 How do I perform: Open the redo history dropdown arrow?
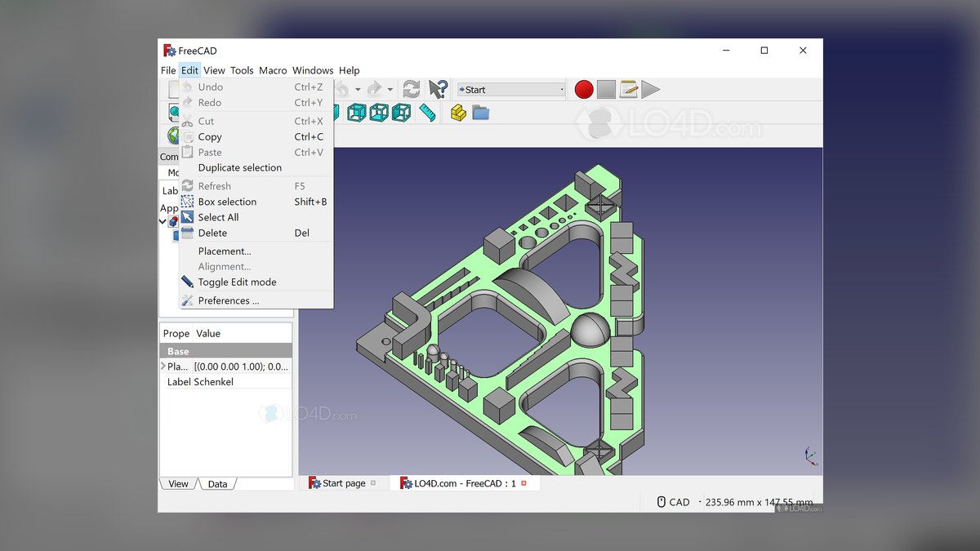coord(390,90)
